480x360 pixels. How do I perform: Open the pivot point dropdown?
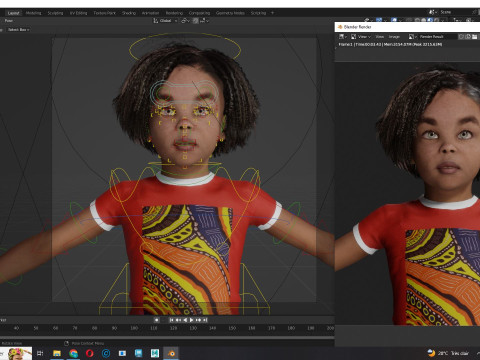click(x=185, y=21)
